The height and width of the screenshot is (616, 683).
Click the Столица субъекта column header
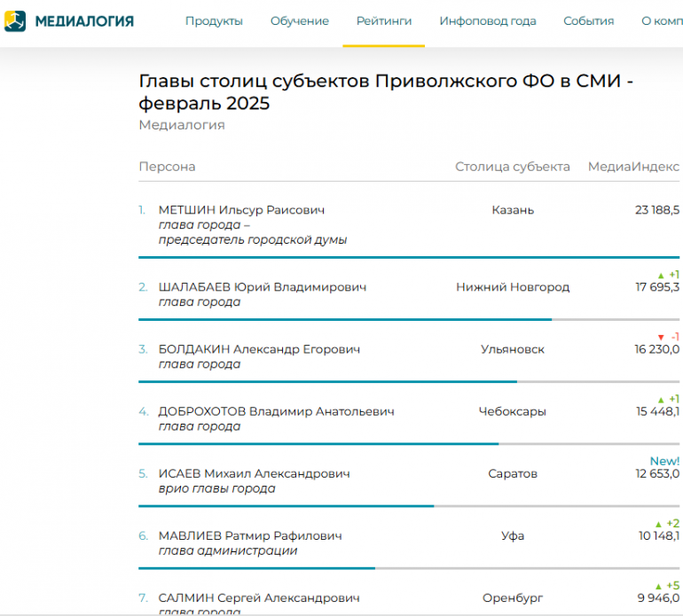click(513, 167)
